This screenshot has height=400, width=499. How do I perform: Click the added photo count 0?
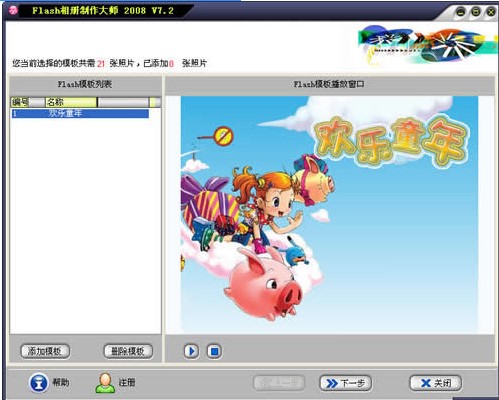click(x=171, y=63)
